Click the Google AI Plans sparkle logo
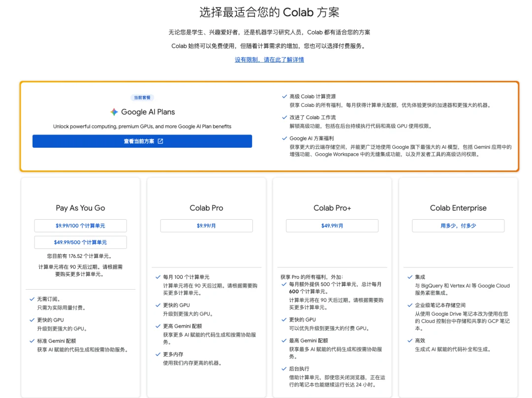This screenshot has height=398, width=532. (114, 112)
